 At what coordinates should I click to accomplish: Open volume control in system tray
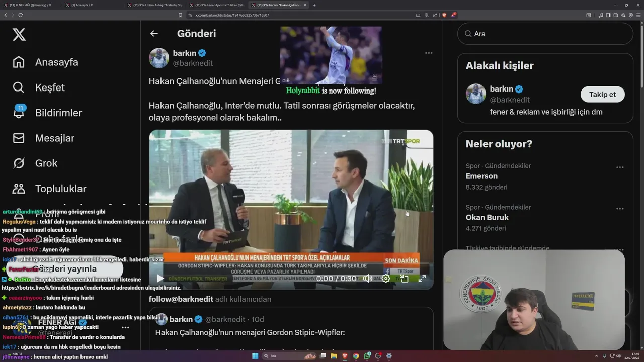(x=618, y=356)
